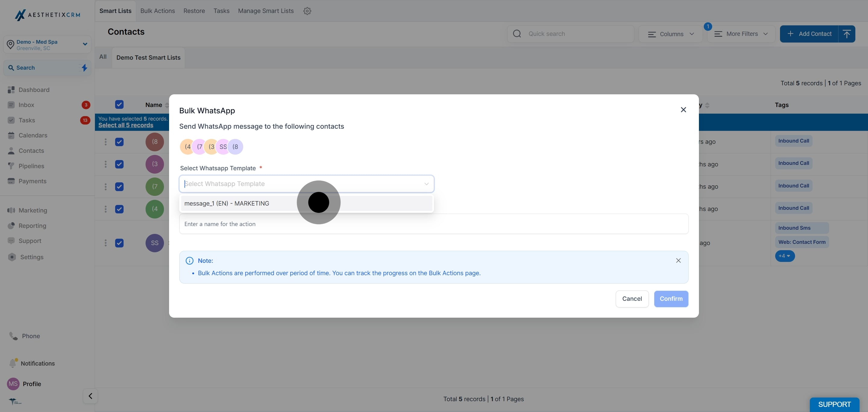
Task: Toggle checkbox for the (3 contact row
Action: (x=119, y=164)
